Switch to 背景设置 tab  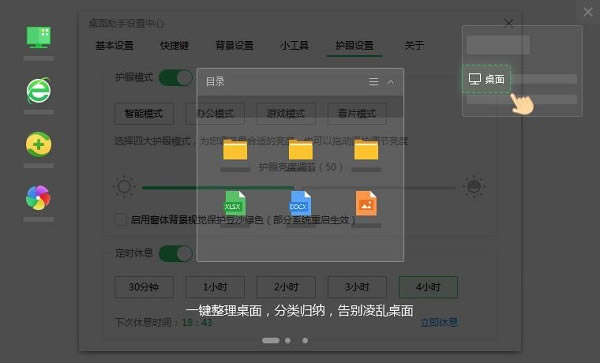(x=235, y=46)
